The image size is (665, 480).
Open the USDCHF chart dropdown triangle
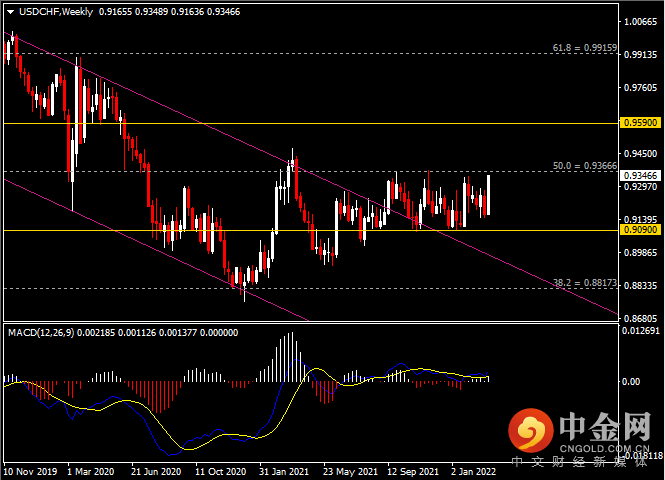click(11, 12)
